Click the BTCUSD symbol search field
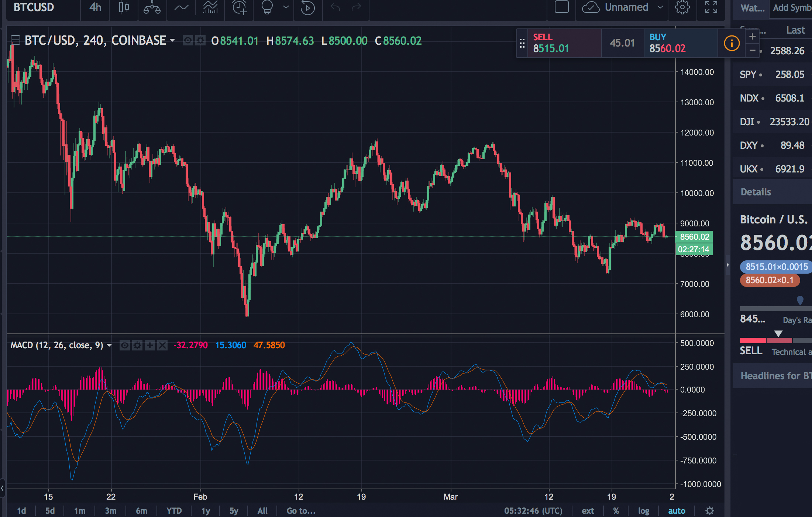 (x=33, y=7)
